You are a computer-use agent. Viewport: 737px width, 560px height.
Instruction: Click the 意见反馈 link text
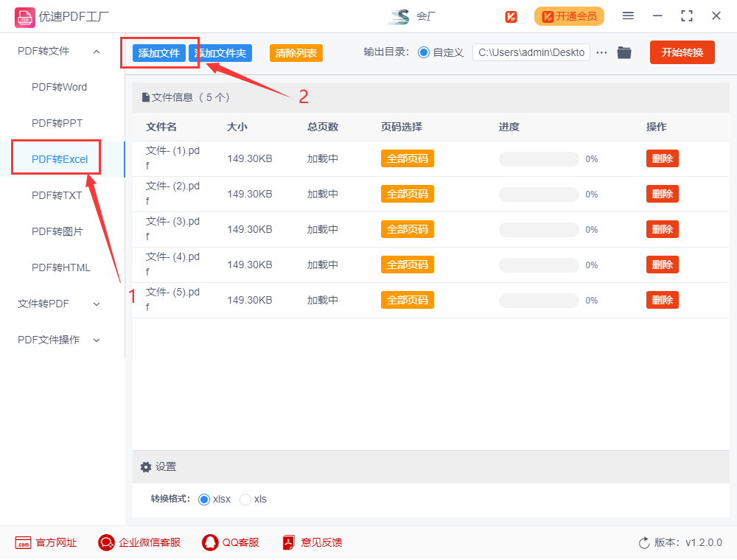coord(321,543)
